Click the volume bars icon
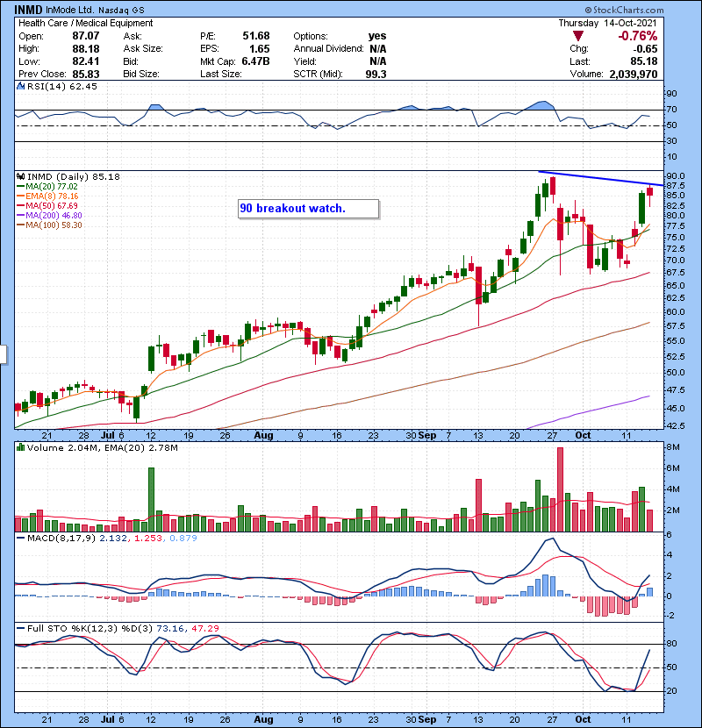 click(20, 447)
